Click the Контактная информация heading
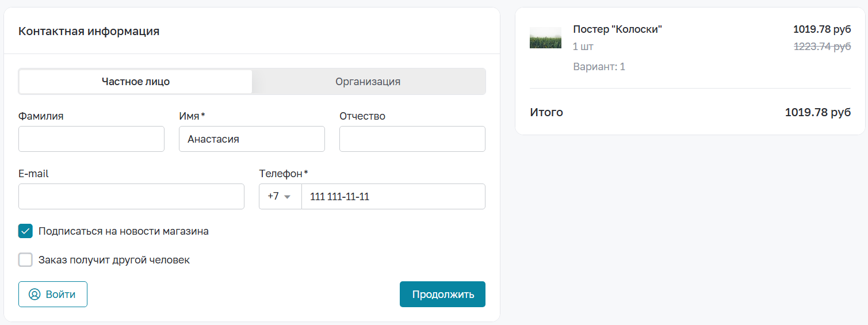Screen dimensions: 868x325 (89, 31)
